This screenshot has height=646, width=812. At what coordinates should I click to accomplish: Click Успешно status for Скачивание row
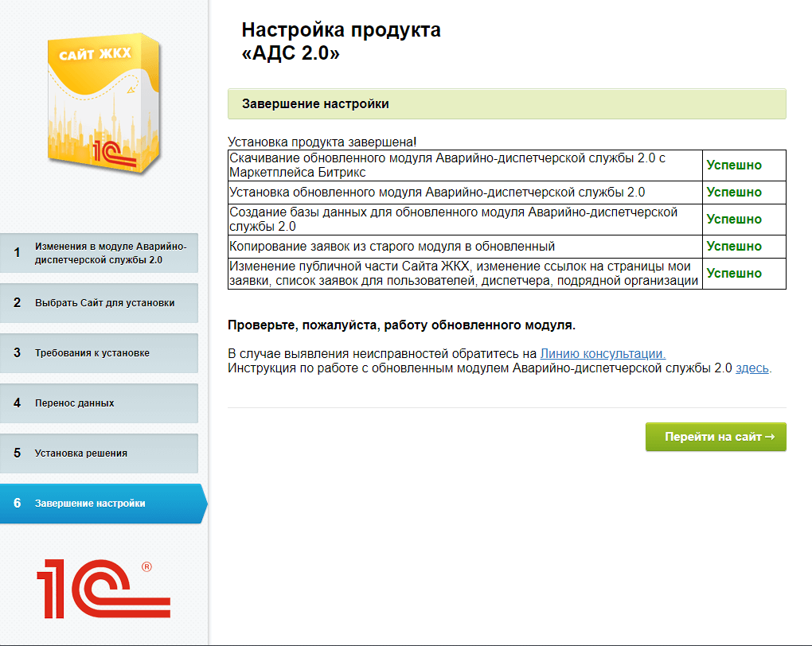(734, 165)
